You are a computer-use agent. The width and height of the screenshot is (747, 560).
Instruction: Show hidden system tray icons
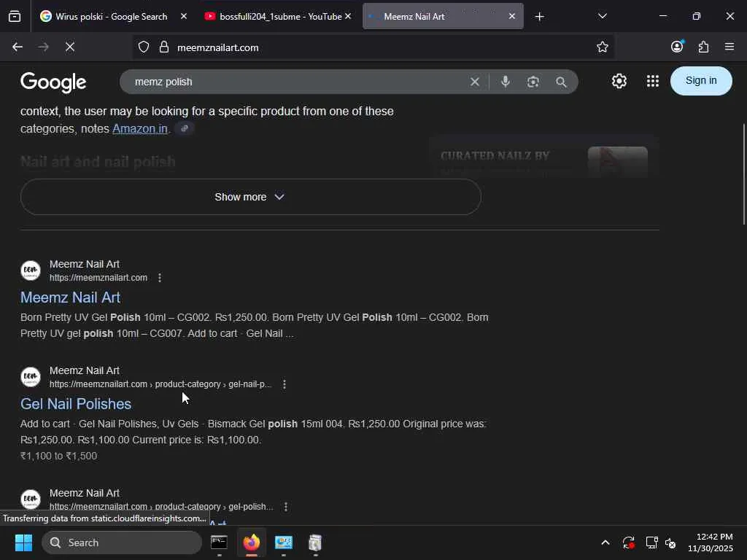point(605,542)
